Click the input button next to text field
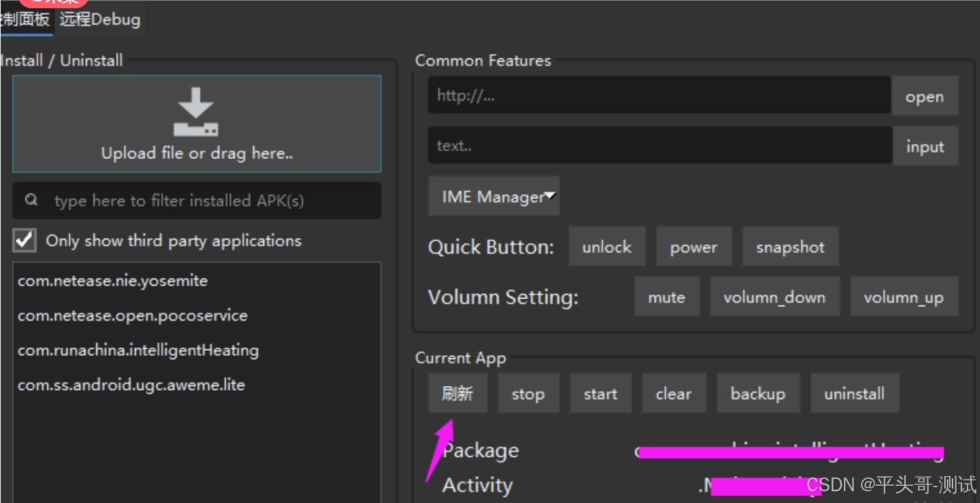The width and height of the screenshot is (980, 503). coord(925,147)
